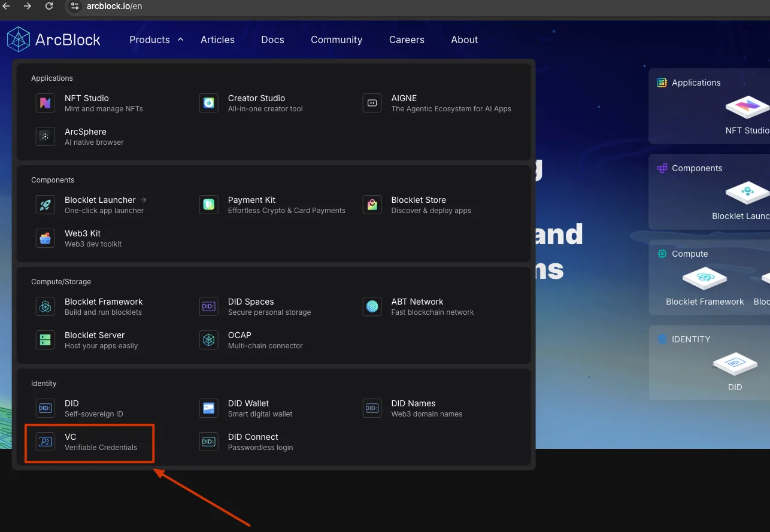Click the Blocklet Launcher tile in right panel
Image resolution: width=770 pixels, height=532 pixels.
pos(741,200)
